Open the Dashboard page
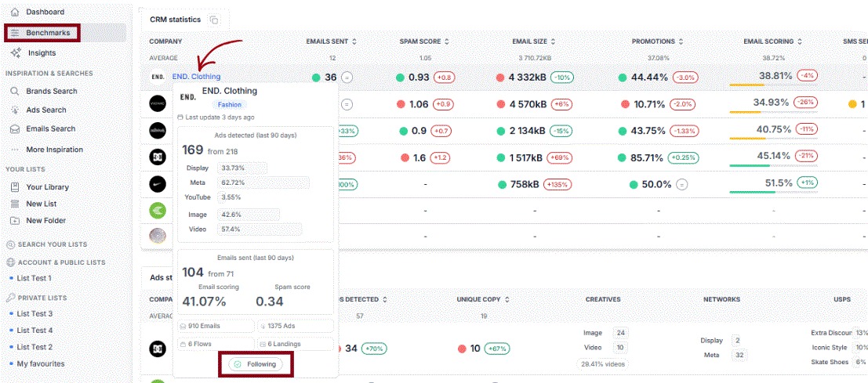This screenshot has width=868, height=383. point(45,12)
